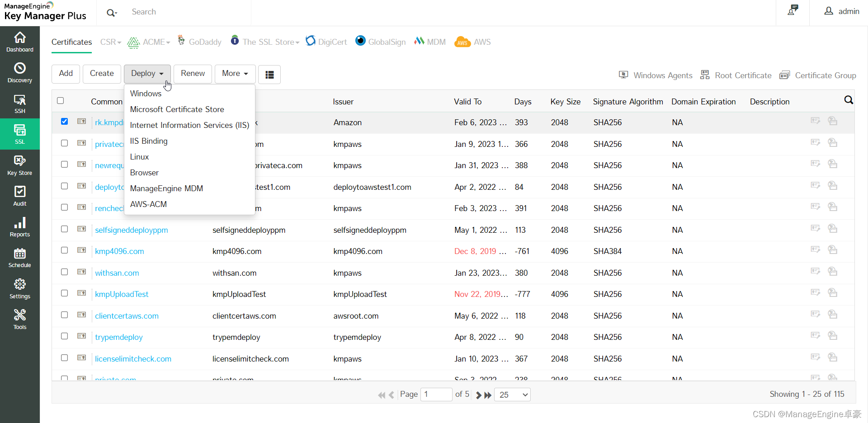The image size is (868, 423).
Task: Check the withsan.com row checkbox
Action: [64, 272]
